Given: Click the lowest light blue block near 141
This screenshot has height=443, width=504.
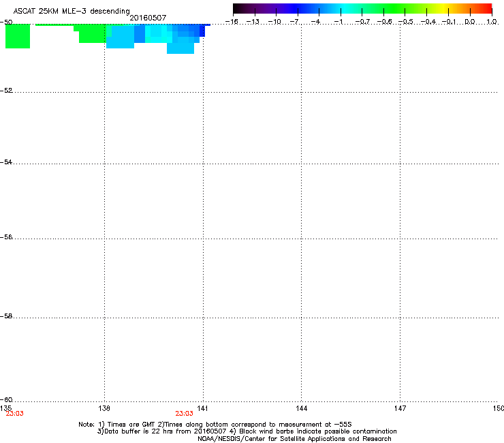Looking at the screenshot, I should 180,48.
